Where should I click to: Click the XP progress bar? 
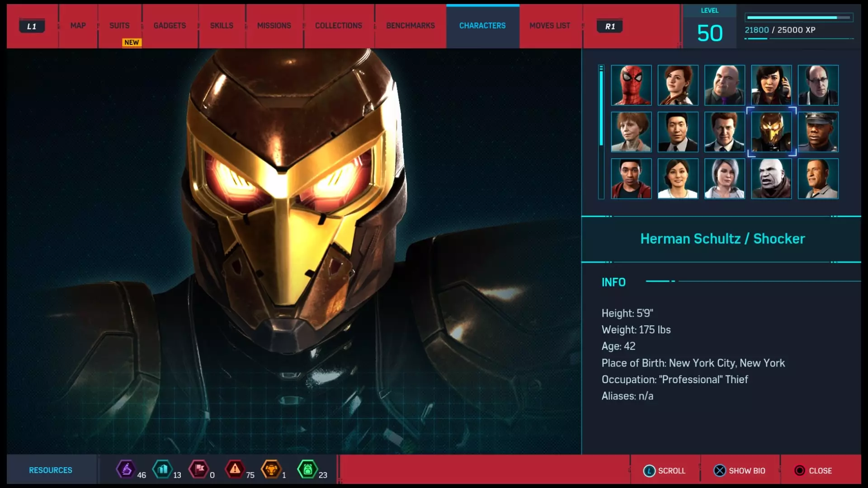click(799, 18)
